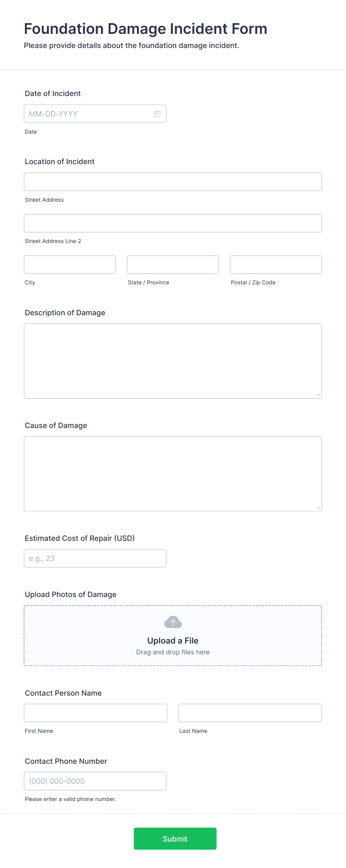
Task: Select the First Name field
Action: click(x=96, y=713)
